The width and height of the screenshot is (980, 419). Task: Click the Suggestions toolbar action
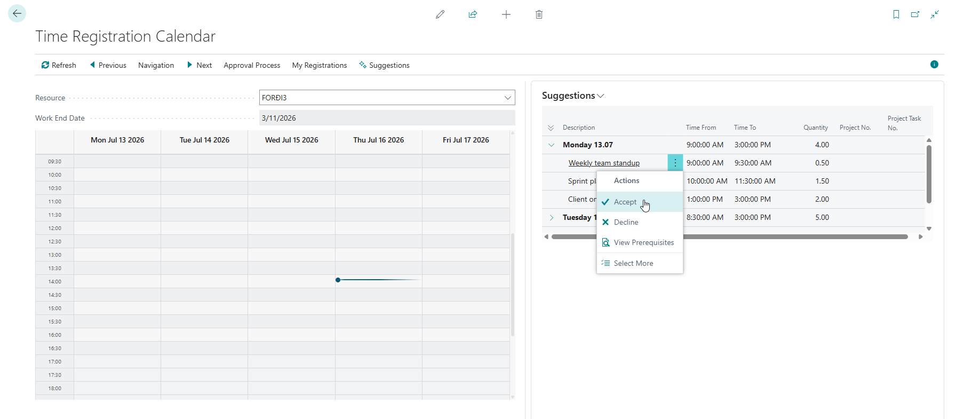pyautogui.click(x=385, y=65)
